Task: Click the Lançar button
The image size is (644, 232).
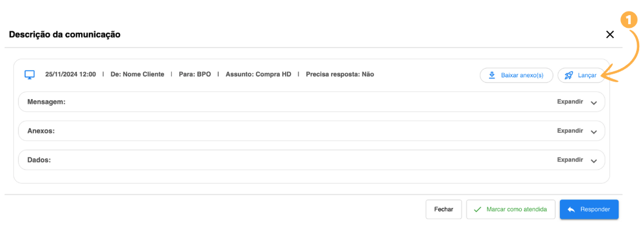Action: coord(581,76)
